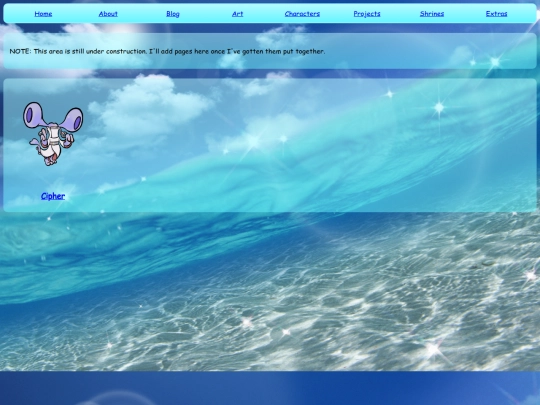Open the Blog section
540x405 pixels.
[x=173, y=14]
